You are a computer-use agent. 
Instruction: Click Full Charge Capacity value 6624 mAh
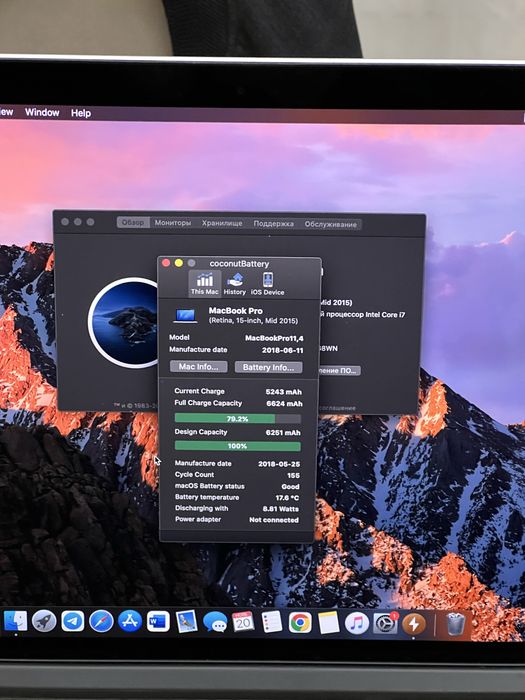coord(284,404)
